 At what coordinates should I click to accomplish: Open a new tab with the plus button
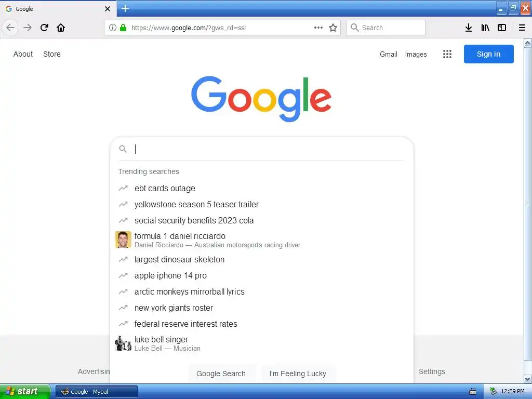[125, 8]
